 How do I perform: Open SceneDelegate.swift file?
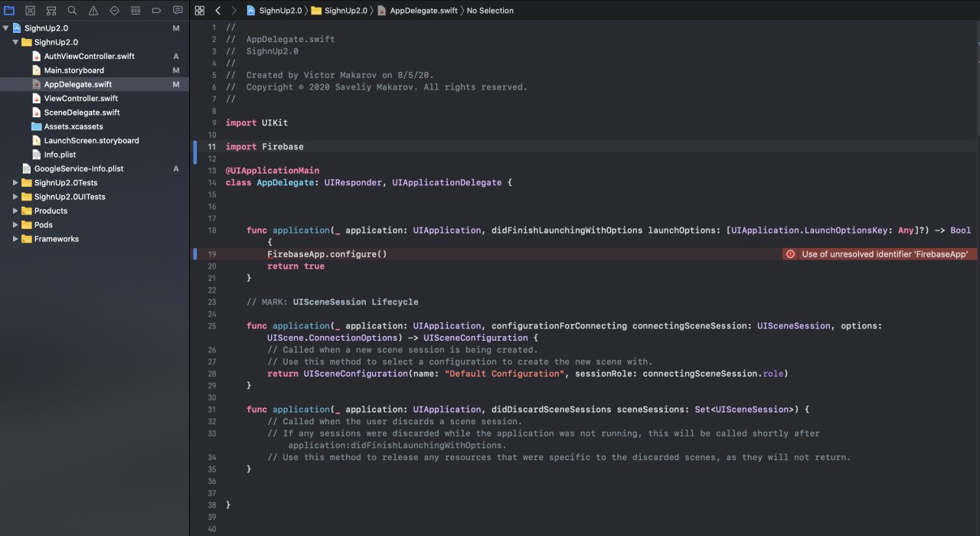pos(94,113)
